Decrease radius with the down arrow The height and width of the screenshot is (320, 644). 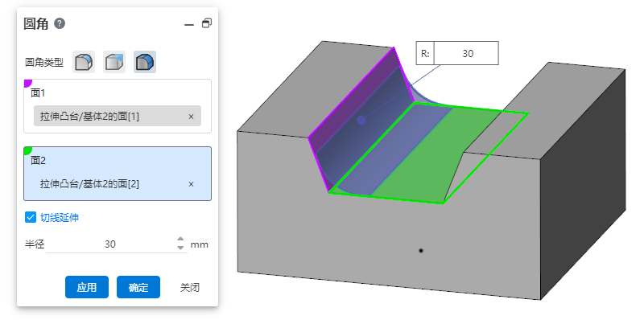coord(180,248)
